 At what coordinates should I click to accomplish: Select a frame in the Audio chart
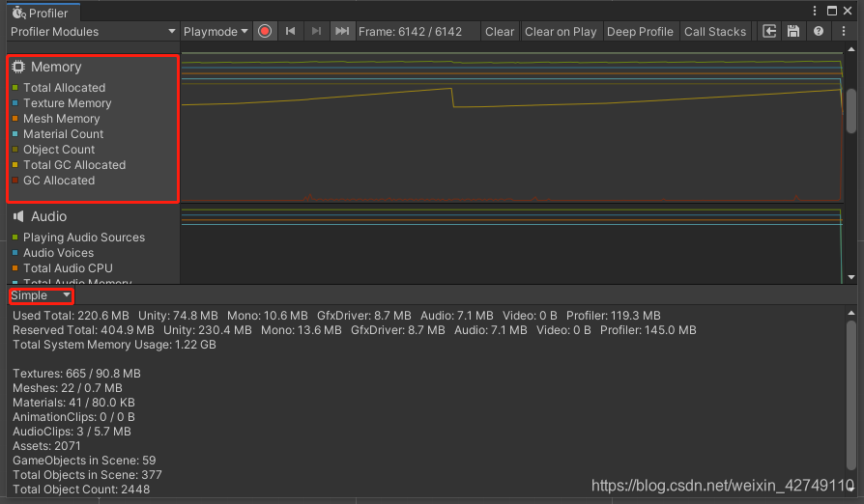[511, 244]
